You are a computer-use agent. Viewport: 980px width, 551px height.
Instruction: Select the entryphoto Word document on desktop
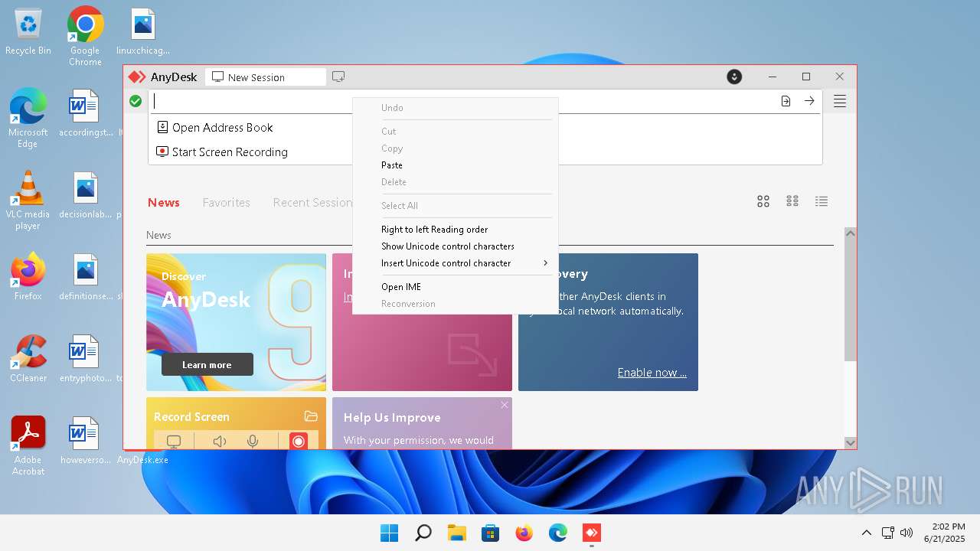point(85,359)
